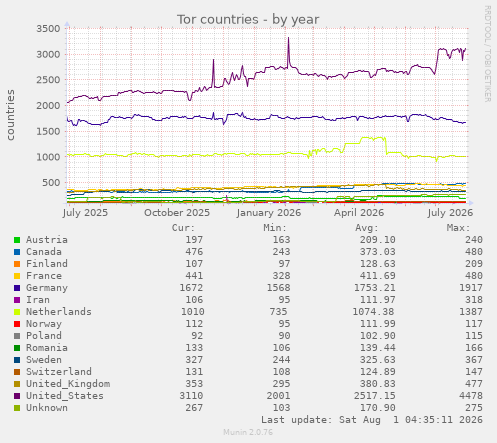Click United_States max value 4478

(x=471, y=396)
